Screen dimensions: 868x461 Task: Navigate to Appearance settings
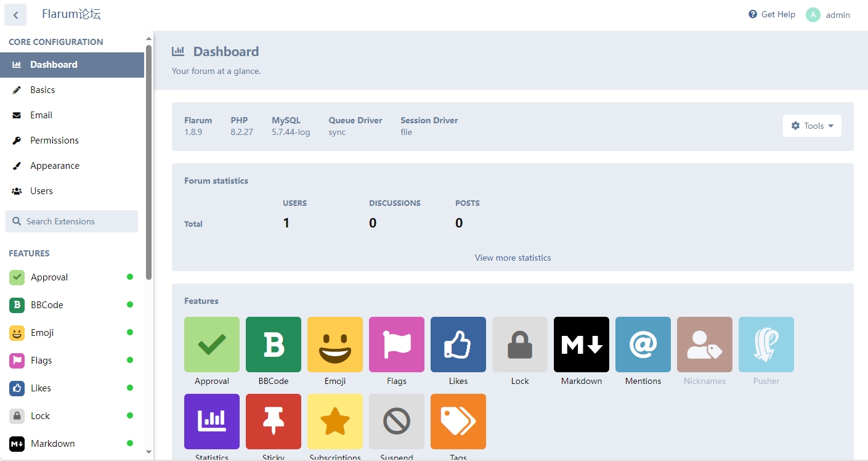[54, 166]
